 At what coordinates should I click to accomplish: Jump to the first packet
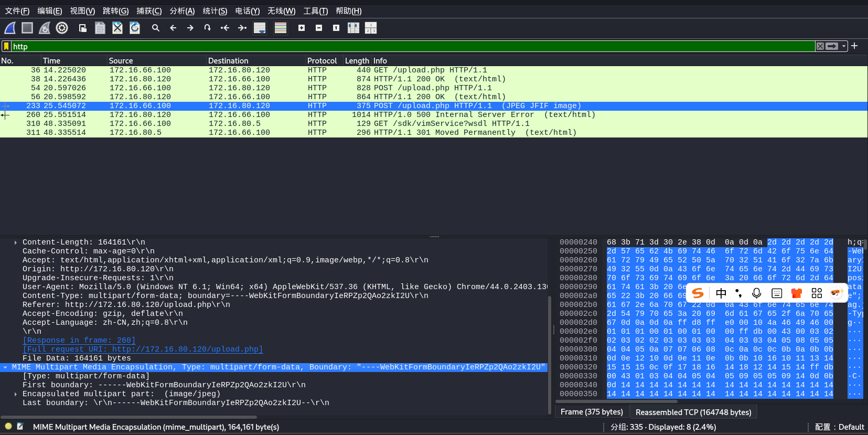click(x=225, y=28)
